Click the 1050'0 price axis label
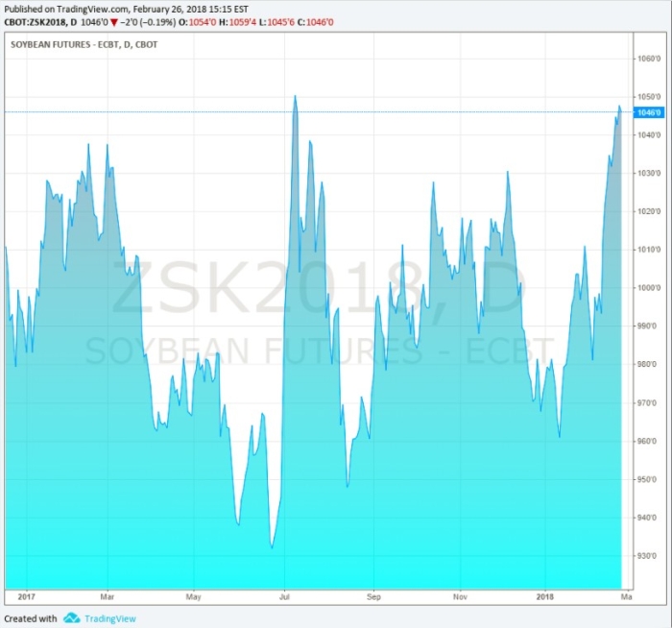Screen dimensions: 672x628 [x=649, y=96]
